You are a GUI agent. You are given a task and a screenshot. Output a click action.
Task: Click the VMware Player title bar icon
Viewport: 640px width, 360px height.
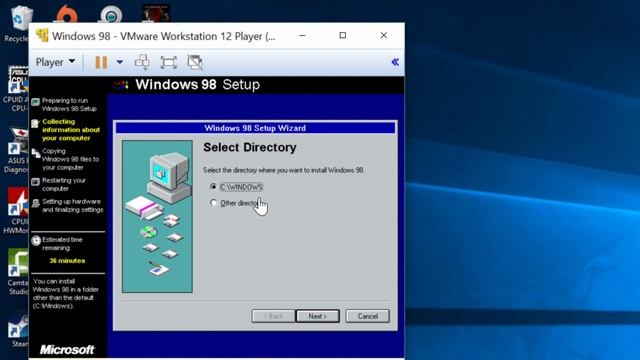point(42,36)
